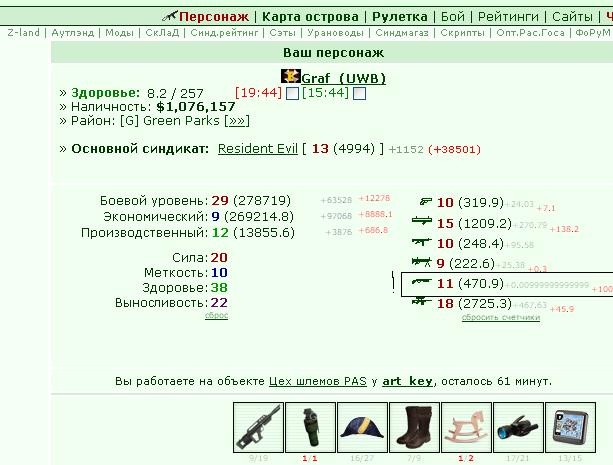This screenshot has width=613, height=465.
Task: Click the bicorne hat item thumbnail
Action: (x=362, y=427)
